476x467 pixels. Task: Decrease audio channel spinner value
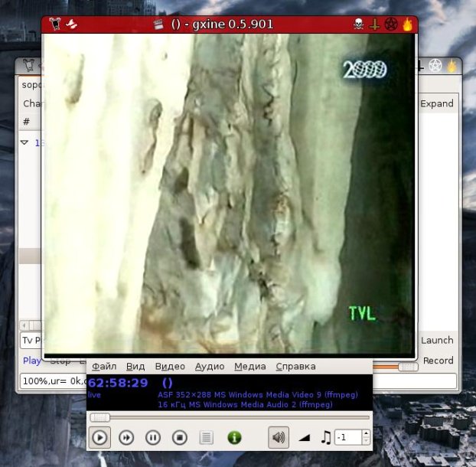(x=366, y=441)
